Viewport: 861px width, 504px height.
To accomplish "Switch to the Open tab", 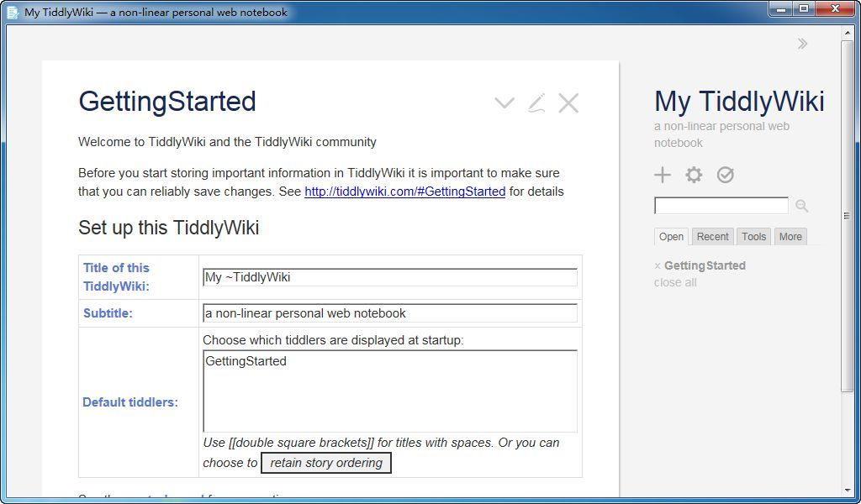I will pos(671,236).
